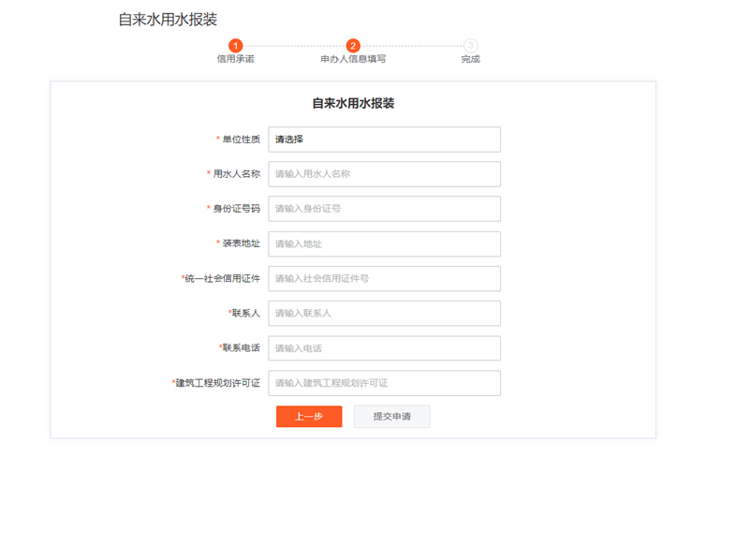Click the page title 自来水用水报装 at top
The height and width of the screenshot is (560, 749).
coord(168,20)
